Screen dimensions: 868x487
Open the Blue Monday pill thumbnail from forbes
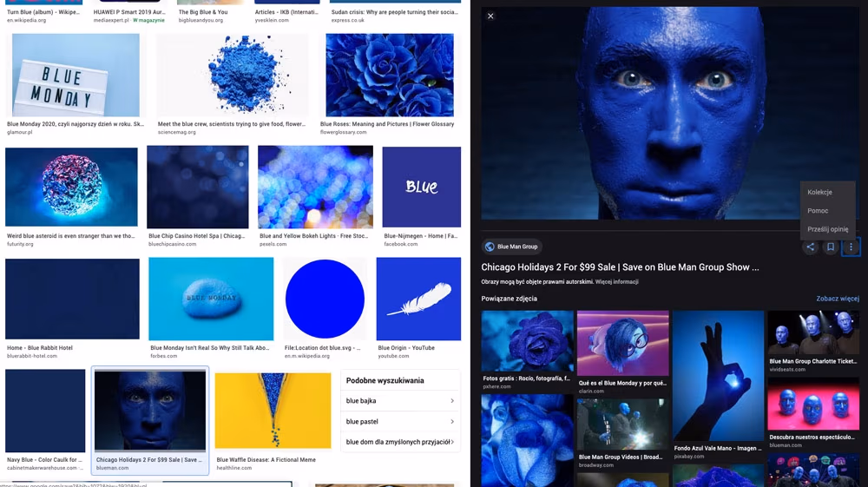pyautogui.click(x=211, y=299)
